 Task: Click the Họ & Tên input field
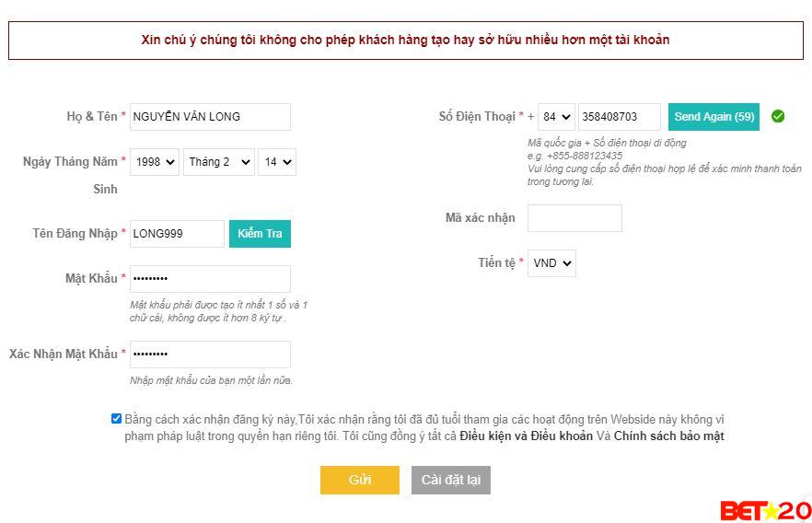coord(210,117)
